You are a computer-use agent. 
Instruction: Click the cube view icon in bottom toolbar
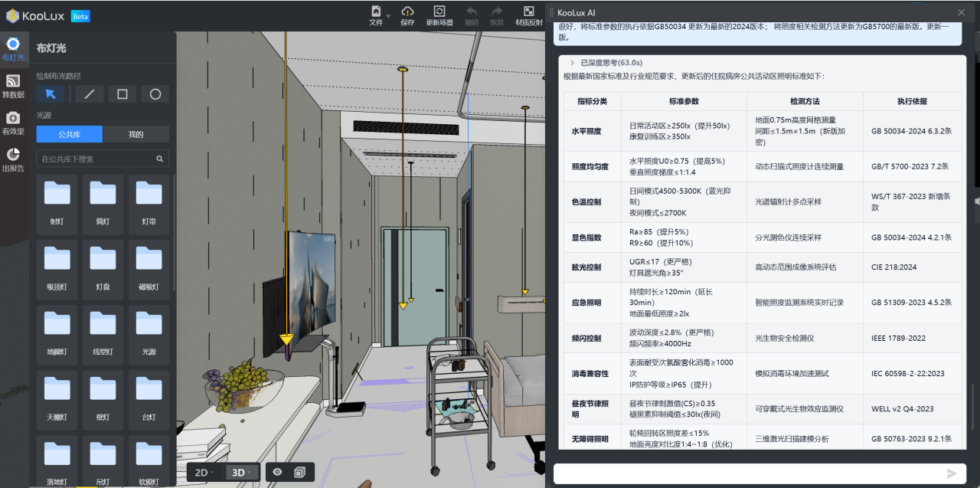(300, 473)
